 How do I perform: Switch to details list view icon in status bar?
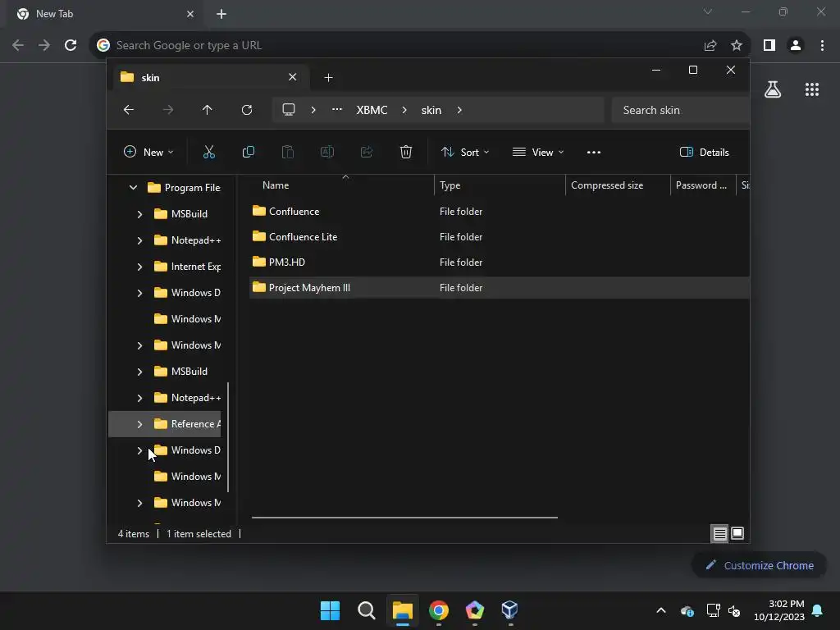tap(719, 533)
